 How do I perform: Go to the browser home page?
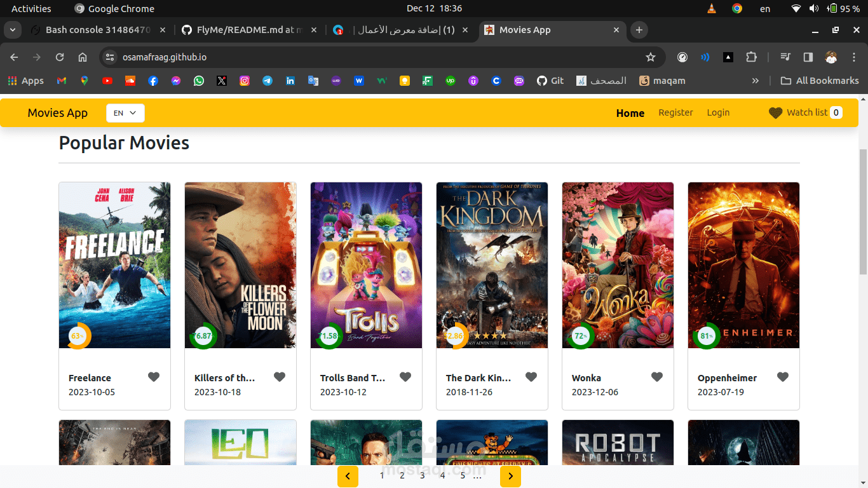pyautogui.click(x=83, y=57)
